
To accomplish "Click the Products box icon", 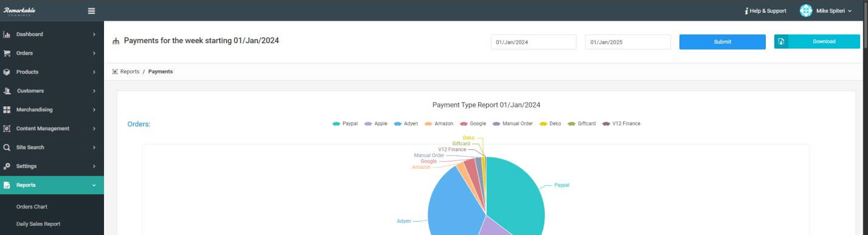I will coord(7,72).
